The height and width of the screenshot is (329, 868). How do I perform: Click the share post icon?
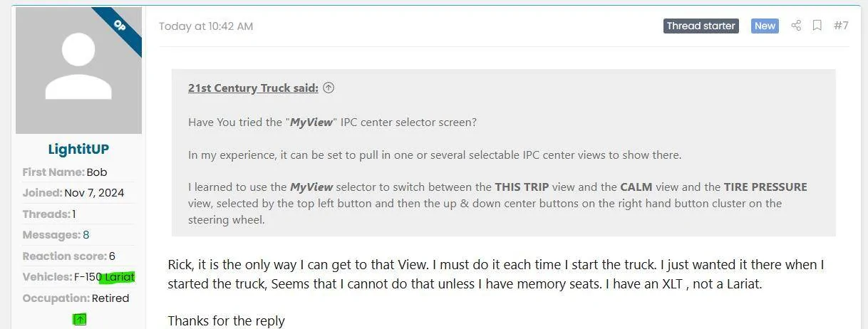pos(796,26)
